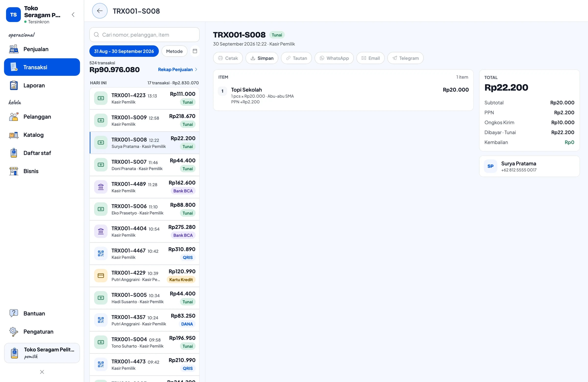Open transaction TRX001-S007 by Doni Pranata
588x382 pixels.
point(144,165)
